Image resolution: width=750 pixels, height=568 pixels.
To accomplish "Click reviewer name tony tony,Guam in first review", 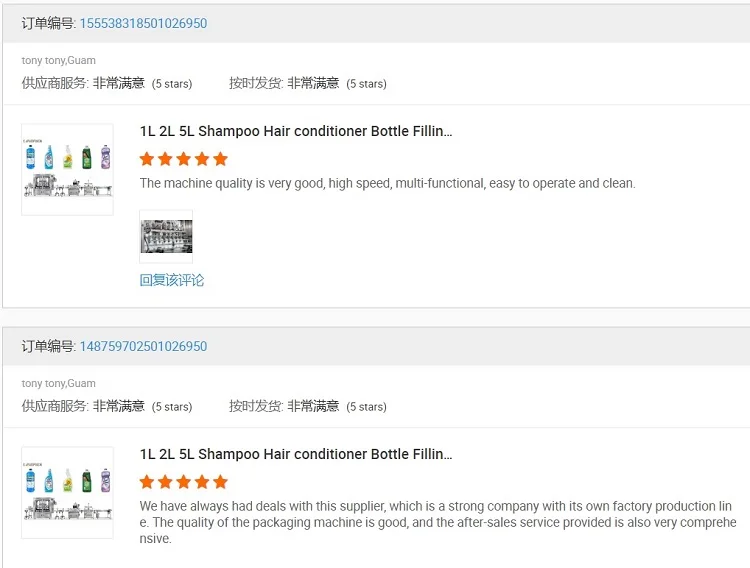I will tap(59, 61).
